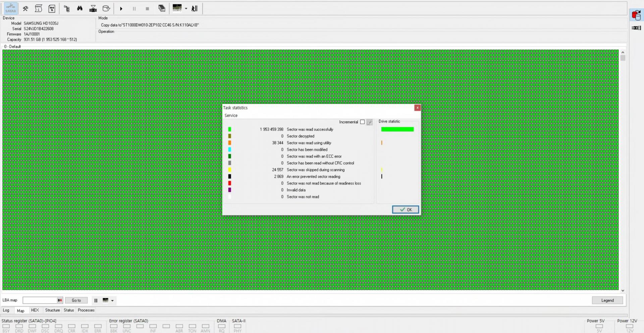Switch to the Status tab
The image size is (644, 333).
[69, 310]
